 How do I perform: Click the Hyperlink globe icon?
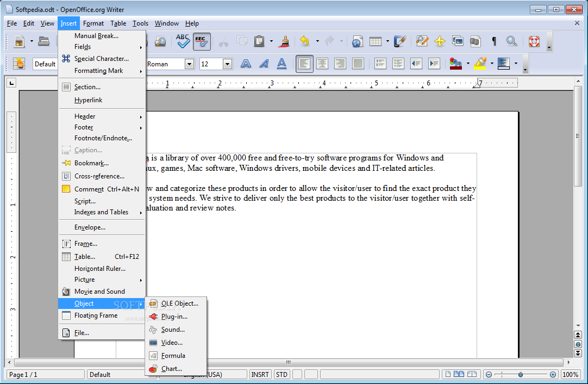point(357,41)
